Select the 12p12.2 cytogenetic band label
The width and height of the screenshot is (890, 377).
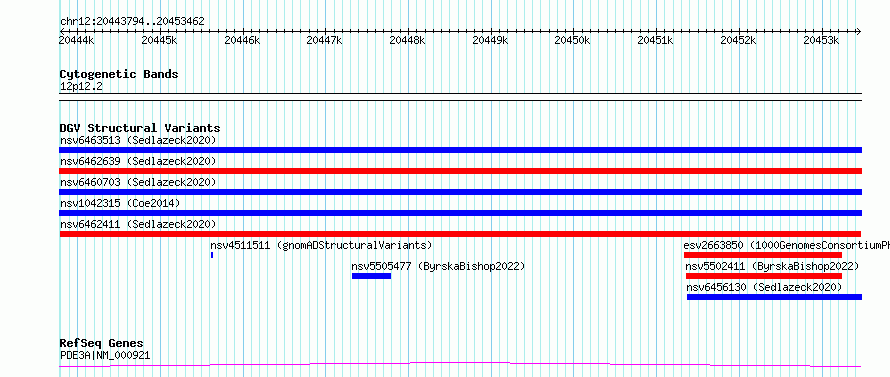(81, 87)
